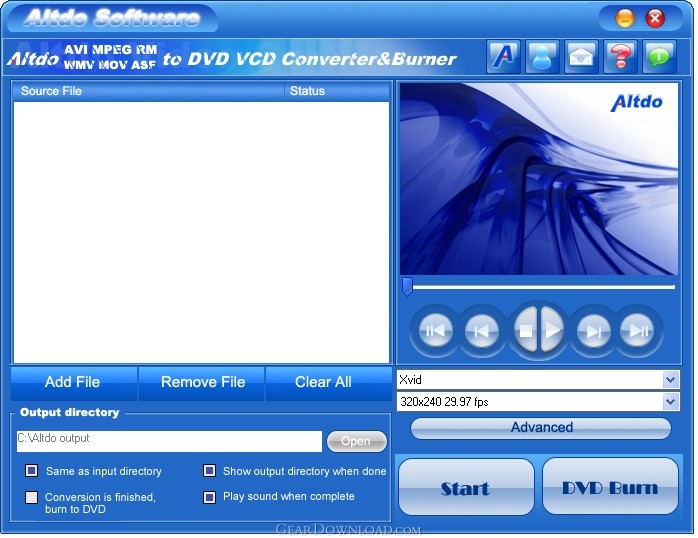
Task: Click the output directory path field
Action: pyautogui.click(x=169, y=441)
